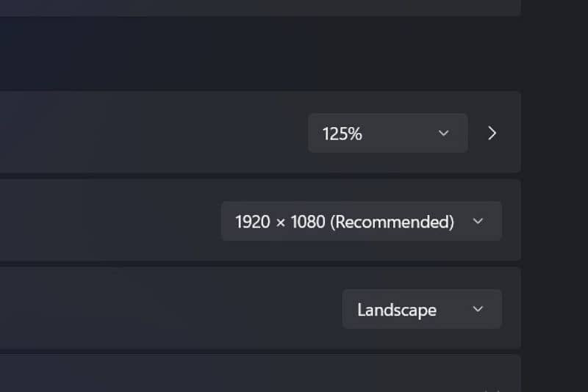Click the down chevron beside 1920 × 1080

tap(478, 221)
